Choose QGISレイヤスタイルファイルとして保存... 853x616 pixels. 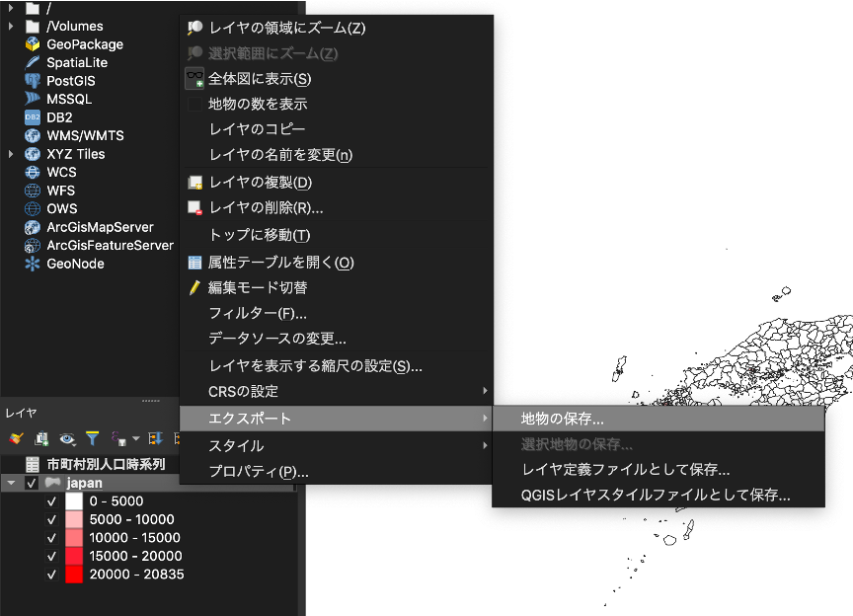[x=659, y=496]
